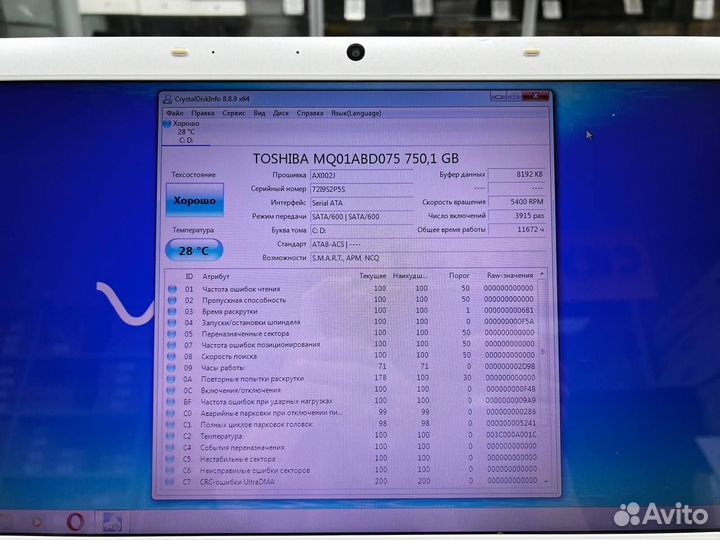Click status icon for C6 Неисправимые ошибки секторов
This screenshot has width=720, height=540.
click(x=169, y=470)
